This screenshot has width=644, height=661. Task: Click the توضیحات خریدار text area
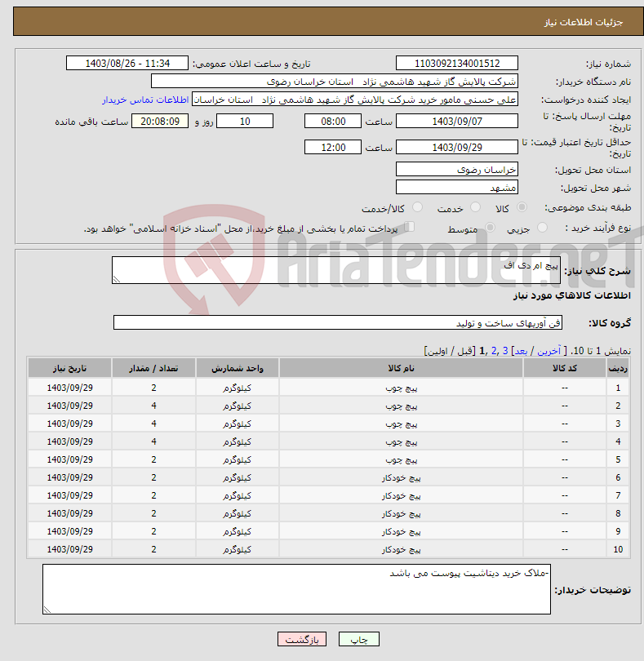click(296, 589)
